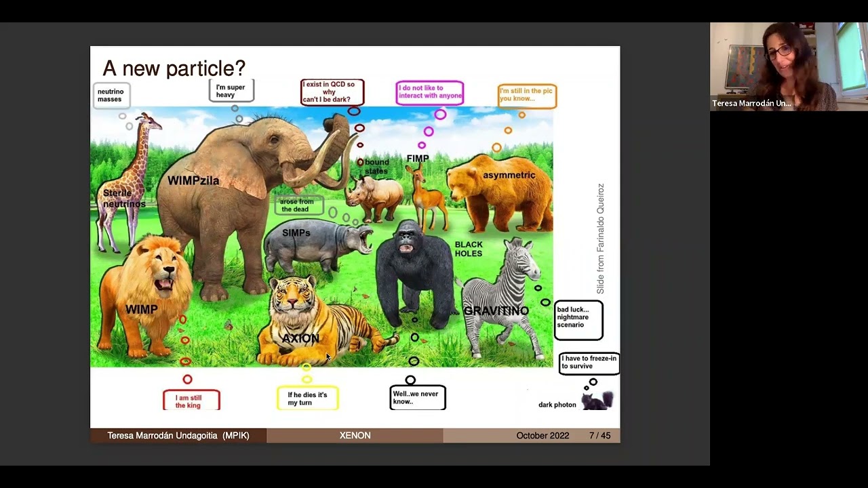Click the 'Sterile neutrinos' giraffe label
Image resolution: width=868 pixels, height=488 pixels.
click(x=124, y=199)
